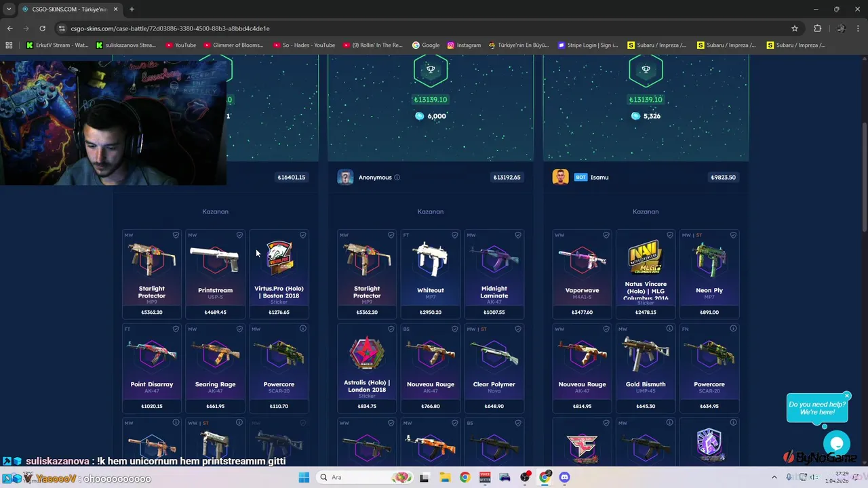Open the Instagram bookmark
Viewport: 868px width, 488px height.
click(464, 45)
